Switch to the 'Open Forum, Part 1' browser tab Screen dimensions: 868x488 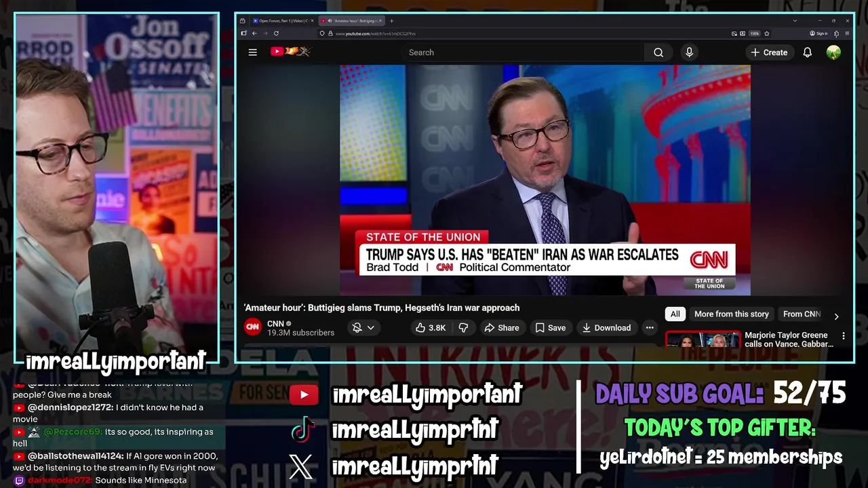(x=283, y=21)
